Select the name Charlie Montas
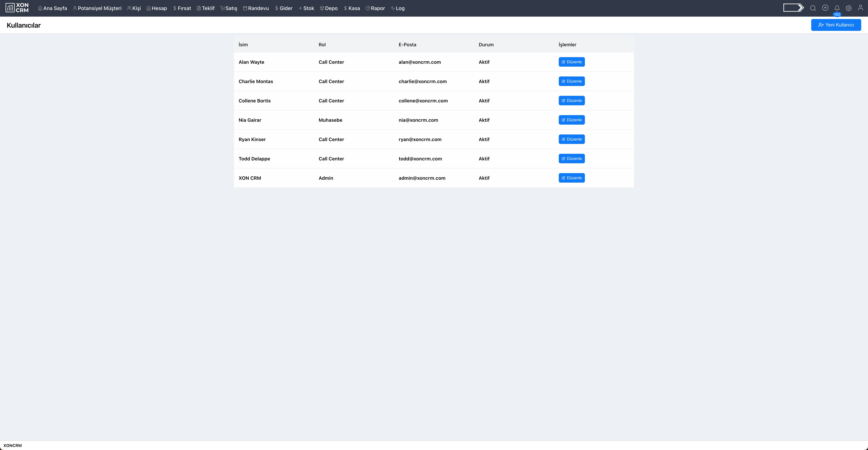 coord(256,81)
